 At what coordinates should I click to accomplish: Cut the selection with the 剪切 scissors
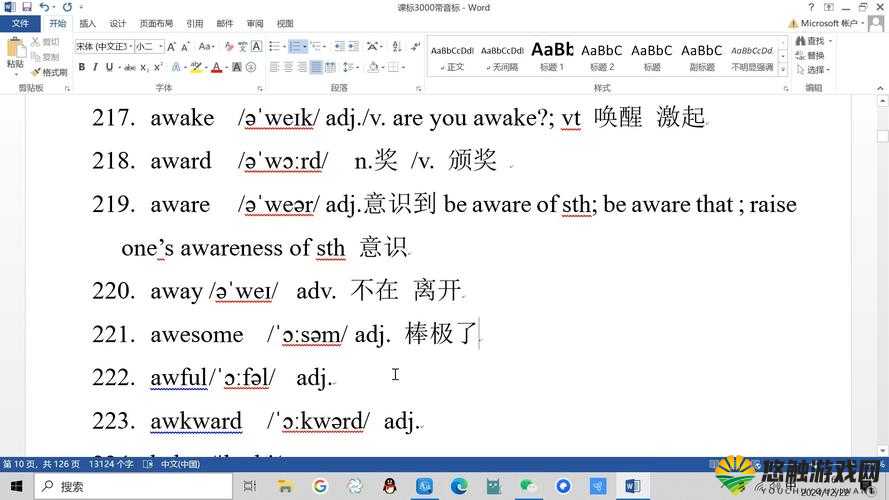(x=45, y=42)
